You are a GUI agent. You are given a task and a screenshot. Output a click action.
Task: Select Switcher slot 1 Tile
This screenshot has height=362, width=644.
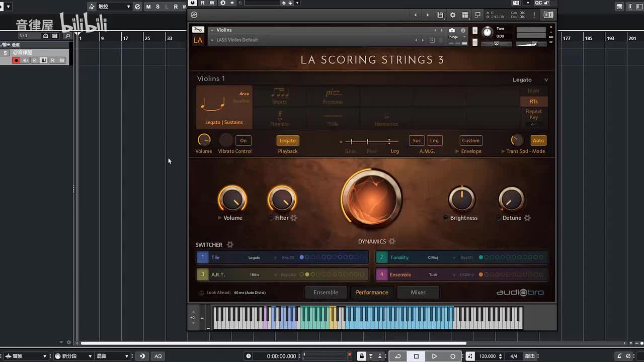203,257
